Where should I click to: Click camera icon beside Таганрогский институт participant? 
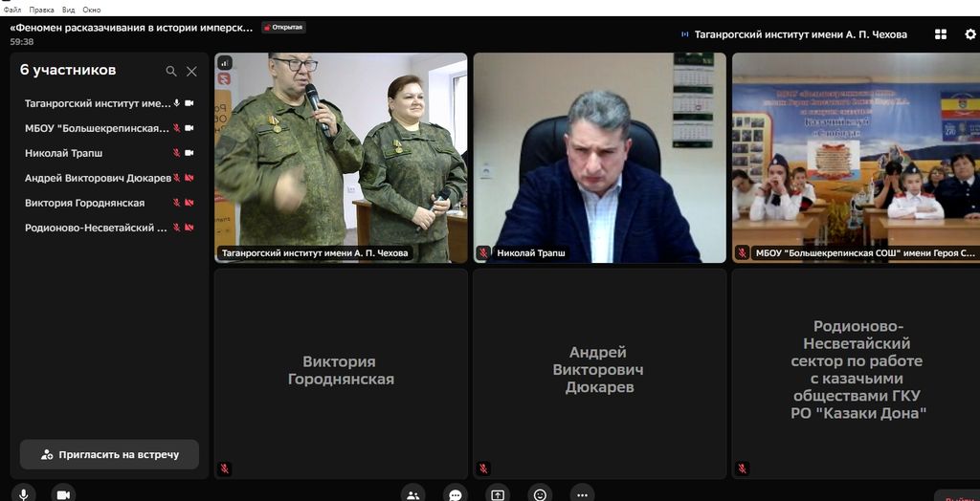pos(189,103)
